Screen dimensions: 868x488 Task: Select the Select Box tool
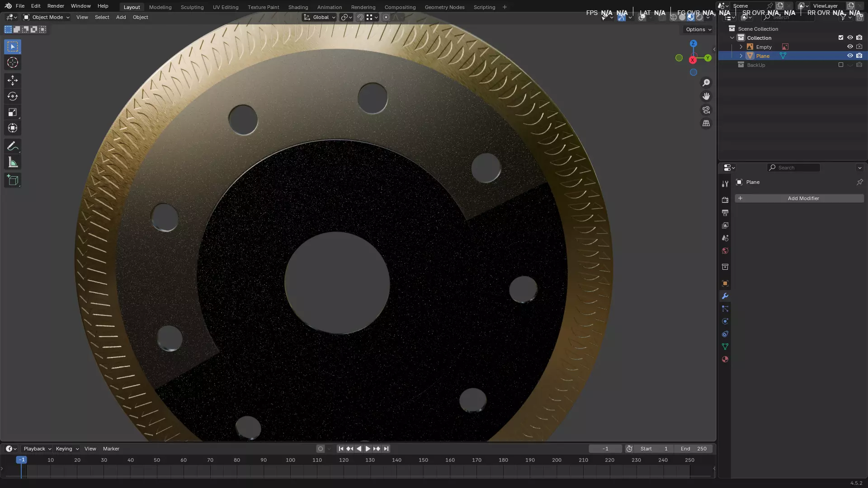point(13,47)
